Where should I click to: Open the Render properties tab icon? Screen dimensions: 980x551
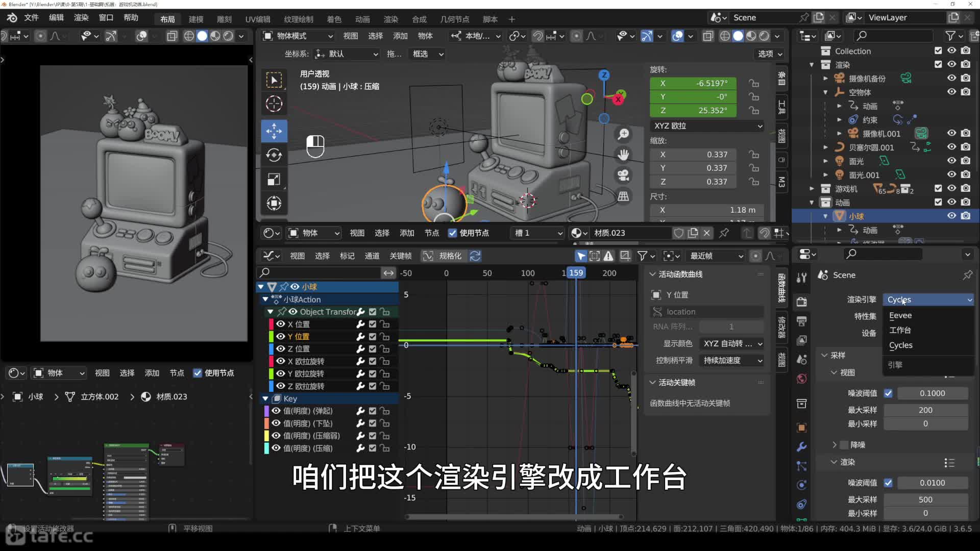(x=802, y=302)
